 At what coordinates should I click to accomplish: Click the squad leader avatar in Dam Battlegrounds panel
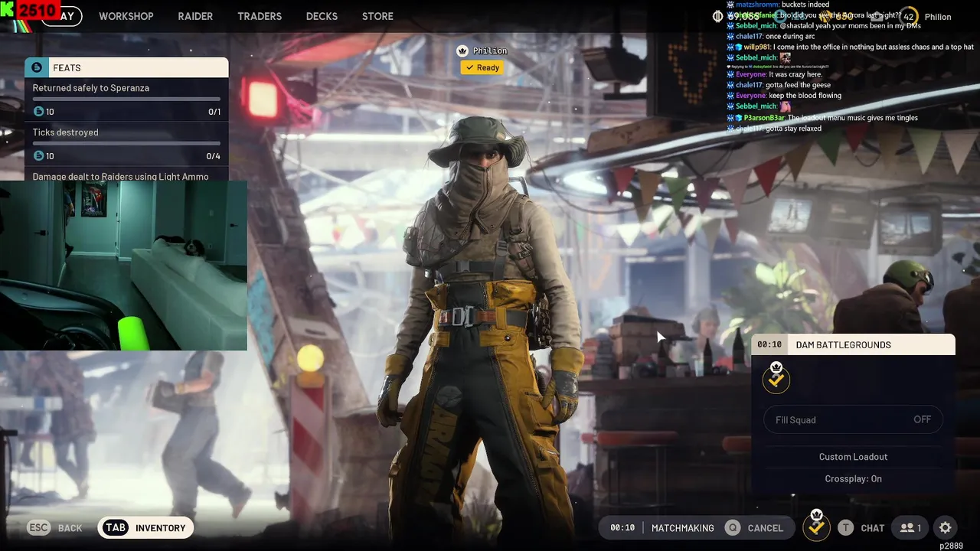pos(776,378)
